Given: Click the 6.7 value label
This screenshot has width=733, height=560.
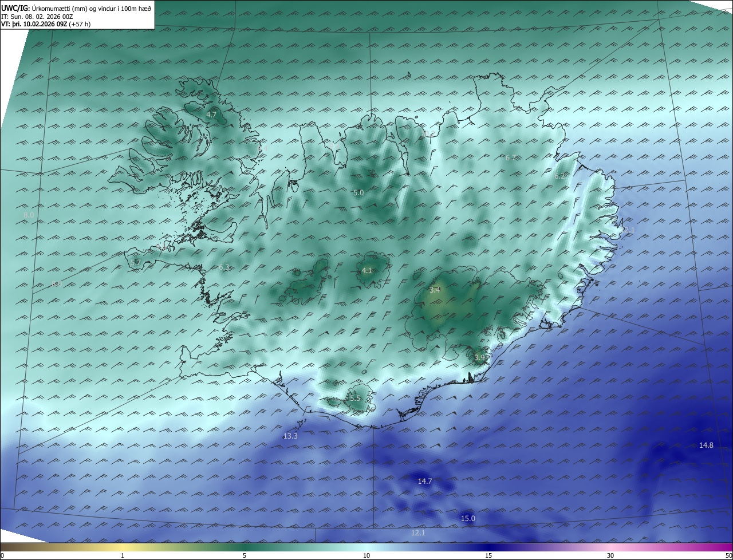Looking at the screenshot, I should tap(511, 158).
